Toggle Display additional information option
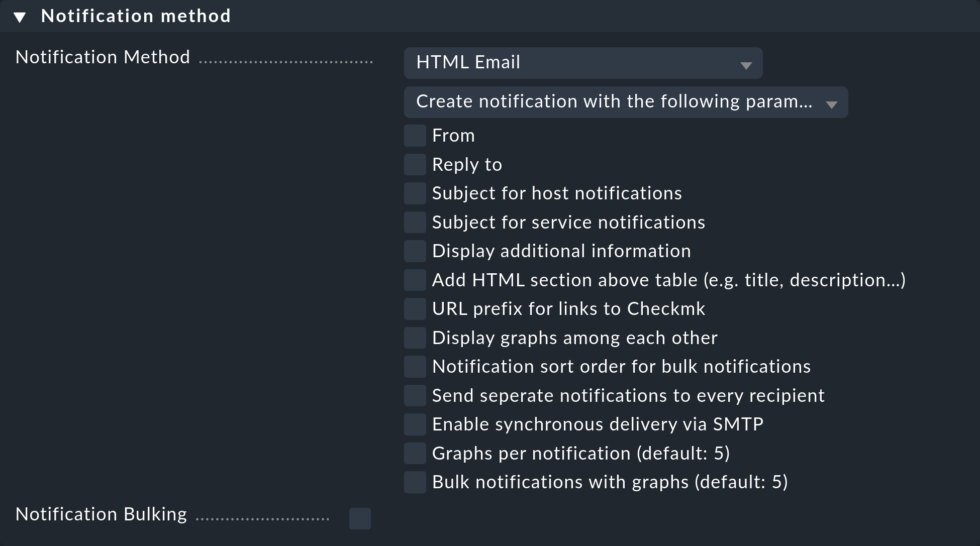This screenshot has height=546, width=980. 415,251
